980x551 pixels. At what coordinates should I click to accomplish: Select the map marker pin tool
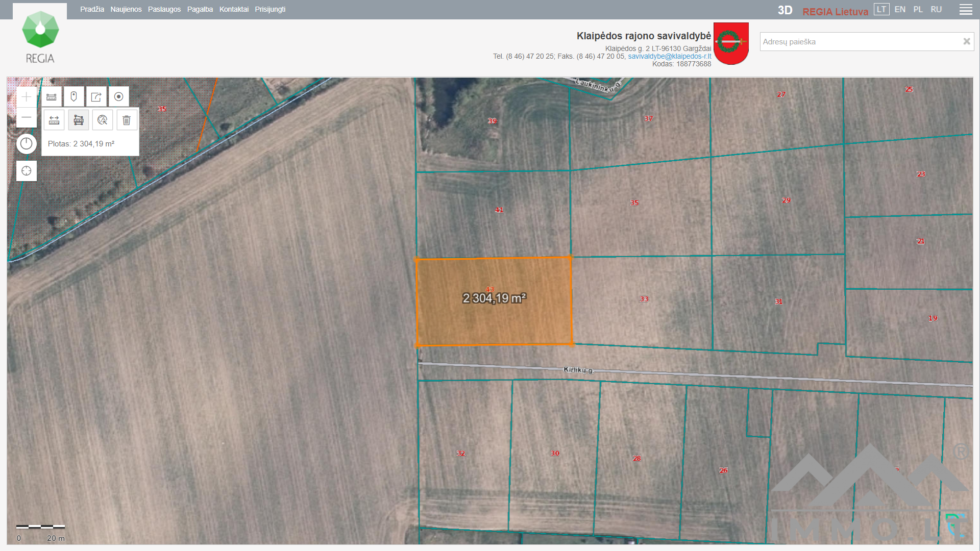74,96
